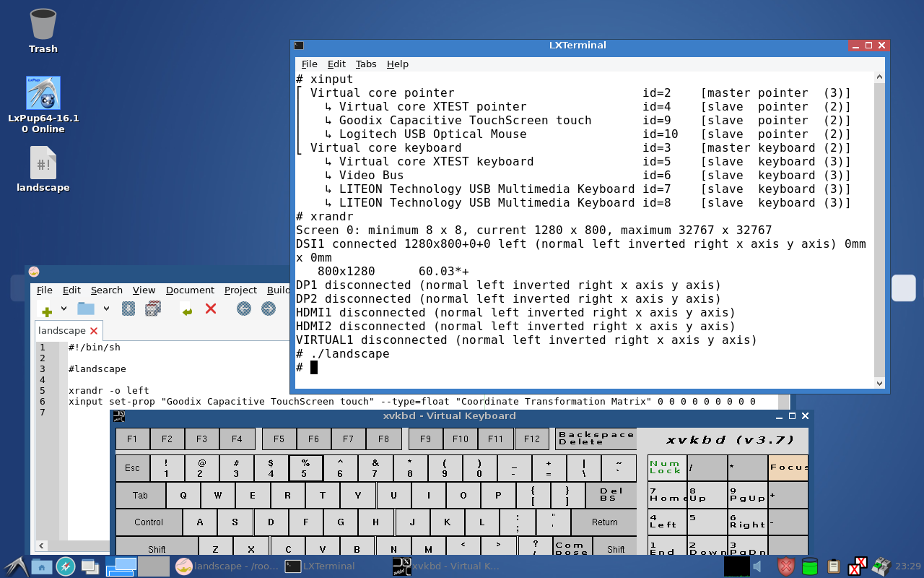
Task: Open View menu in Geany
Action: 144,290
